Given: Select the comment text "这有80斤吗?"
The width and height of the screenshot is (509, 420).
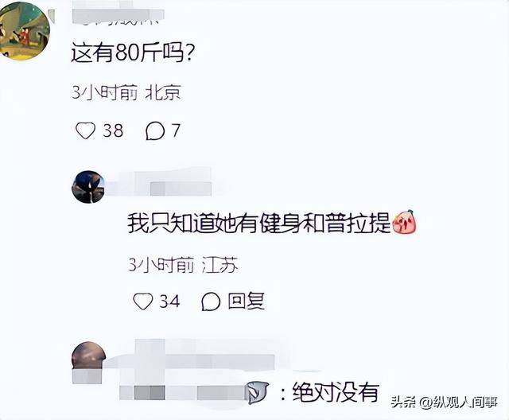Looking at the screenshot, I should point(133,52).
